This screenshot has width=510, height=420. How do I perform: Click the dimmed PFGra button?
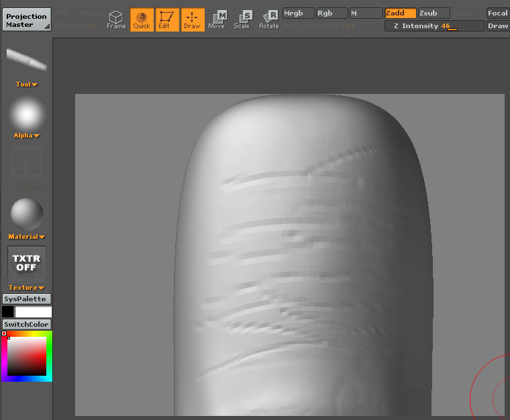pyautogui.click(x=91, y=13)
